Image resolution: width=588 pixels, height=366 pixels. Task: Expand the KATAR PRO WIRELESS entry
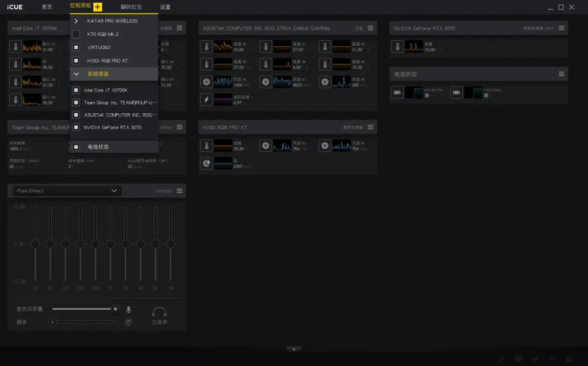[76, 21]
